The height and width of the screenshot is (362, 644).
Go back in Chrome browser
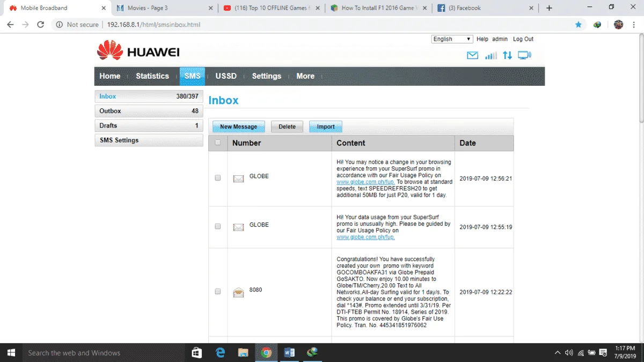click(x=10, y=25)
